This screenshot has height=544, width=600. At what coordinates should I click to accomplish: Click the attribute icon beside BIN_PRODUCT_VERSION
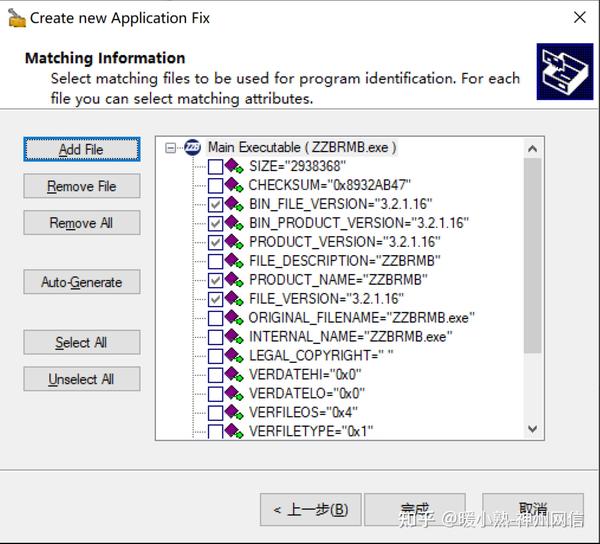point(234,223)
